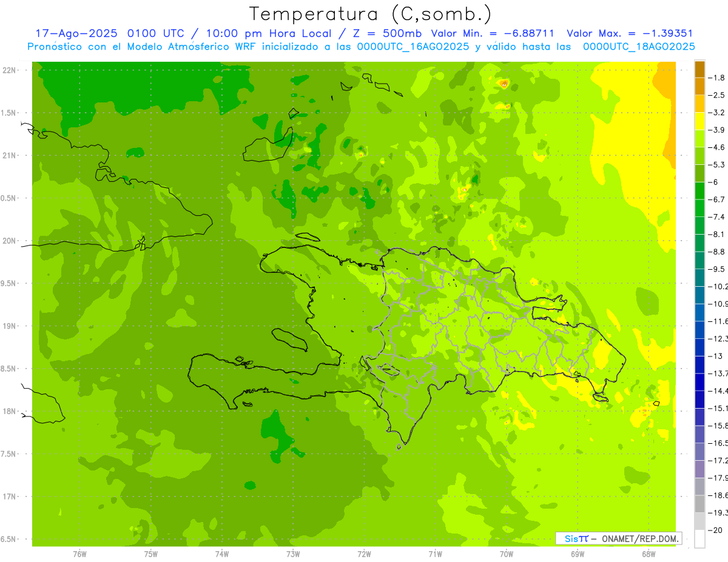Image resolution: width=728 pixels, height=562 pixels.
Task: Click the "74W" longitude label
Action: click(x=222, y=554)
